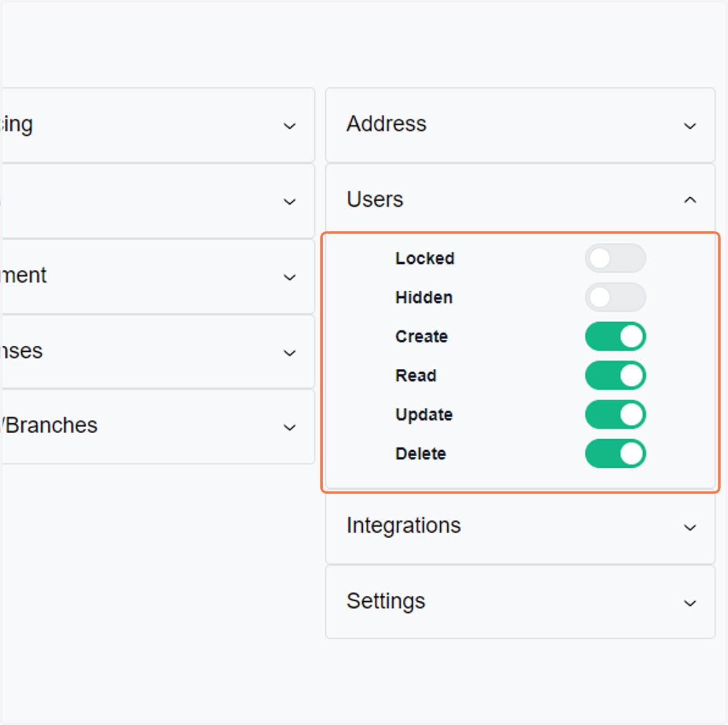
Task: Expand the Settings section chevron
Action: click(x=690, y=603)
